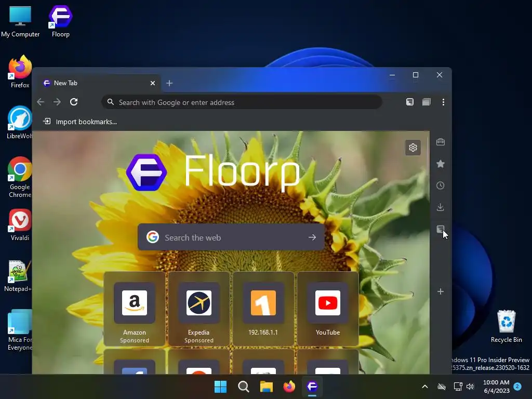
Task: Click Import bookmarks in bookmarks toolbar
Action: coord(80,122)
